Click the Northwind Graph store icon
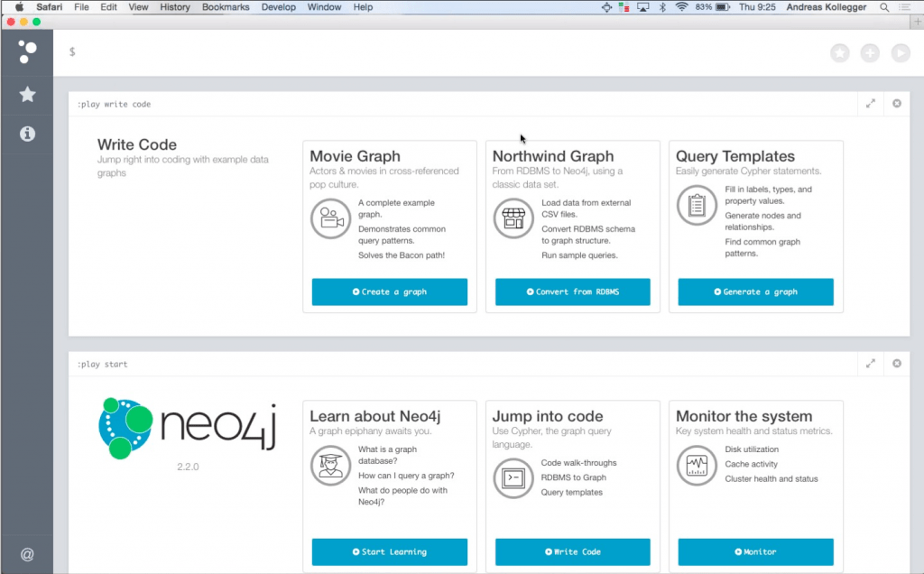924x574 pixels. pos(513,218)
